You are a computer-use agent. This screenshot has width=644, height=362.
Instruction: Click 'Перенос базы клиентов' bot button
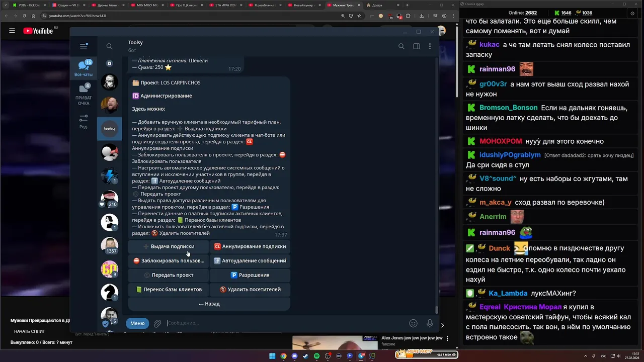click(x=168, y=289)
